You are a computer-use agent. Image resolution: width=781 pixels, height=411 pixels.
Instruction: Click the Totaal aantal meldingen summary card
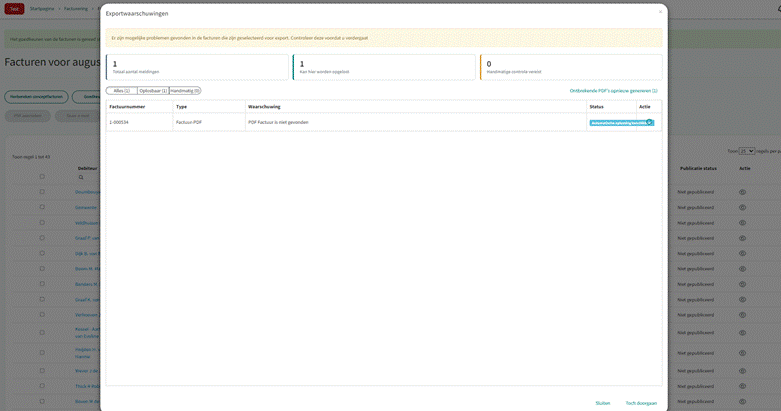tap(197, 67)
